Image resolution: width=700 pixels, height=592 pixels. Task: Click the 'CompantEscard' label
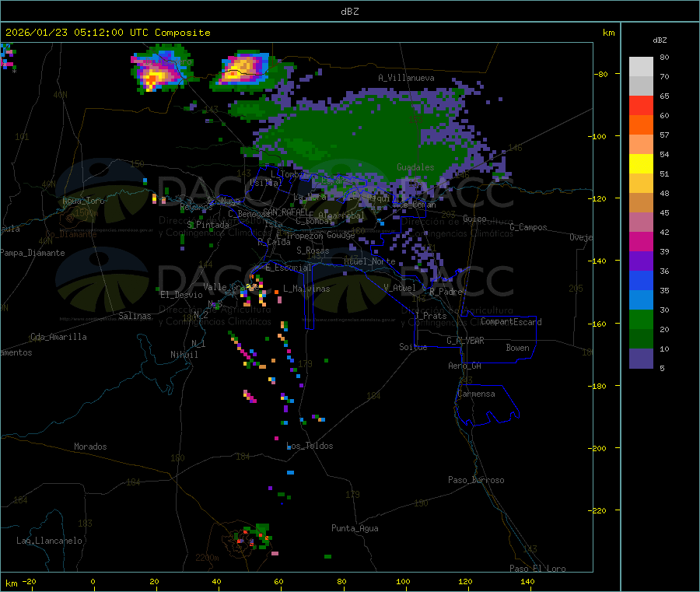[511, 321]
